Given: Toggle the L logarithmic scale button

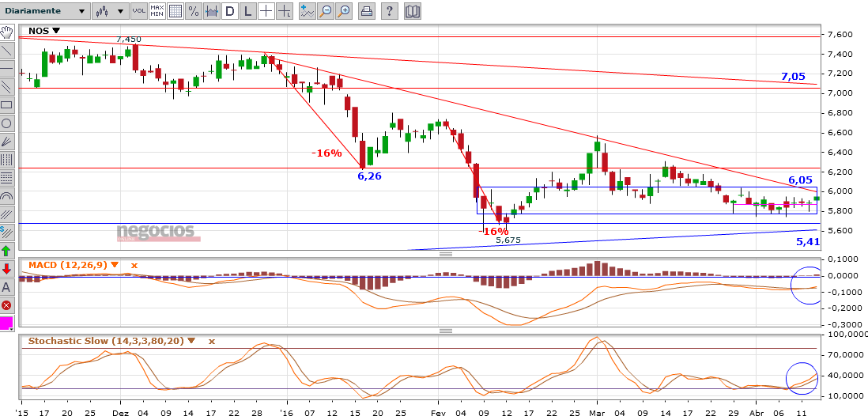Looking at the screenshot, I should [248, 10].
